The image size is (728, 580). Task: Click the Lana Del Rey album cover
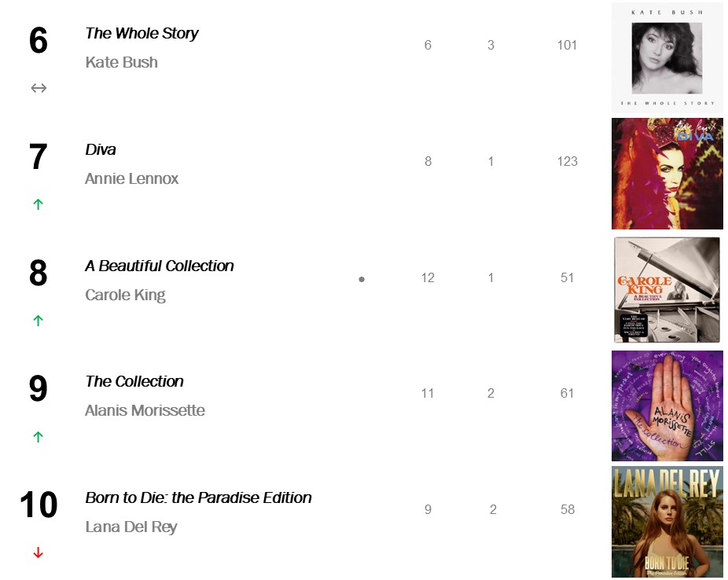click(x=667, y=522)
